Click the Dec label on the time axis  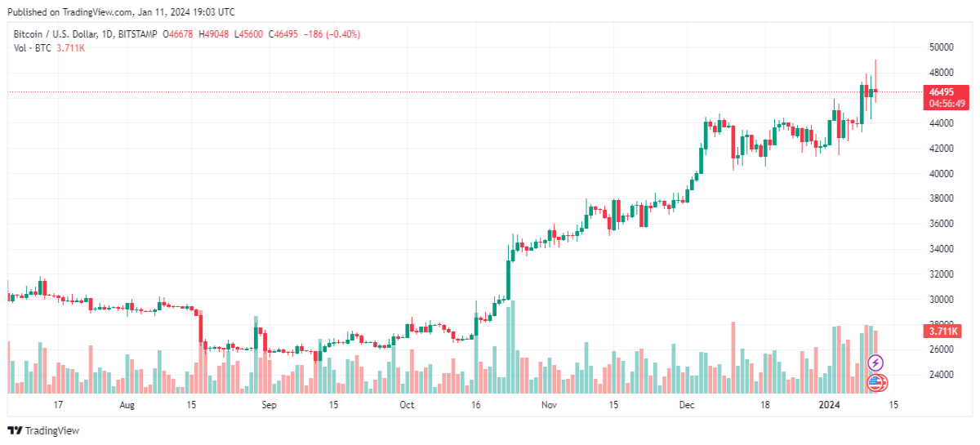click(x=687, y=405)
